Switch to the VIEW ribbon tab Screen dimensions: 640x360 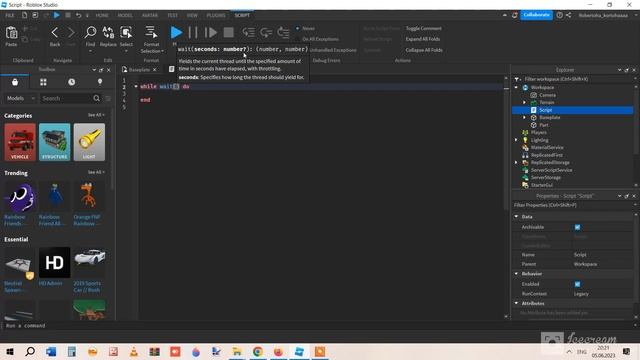192,15
